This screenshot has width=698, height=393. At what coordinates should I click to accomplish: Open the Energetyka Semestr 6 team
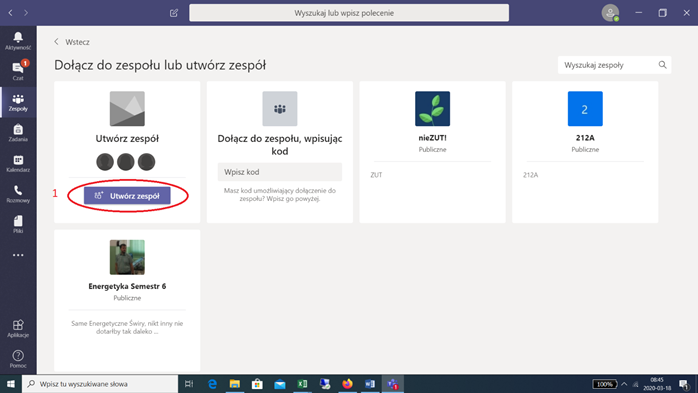pos(127,300)
